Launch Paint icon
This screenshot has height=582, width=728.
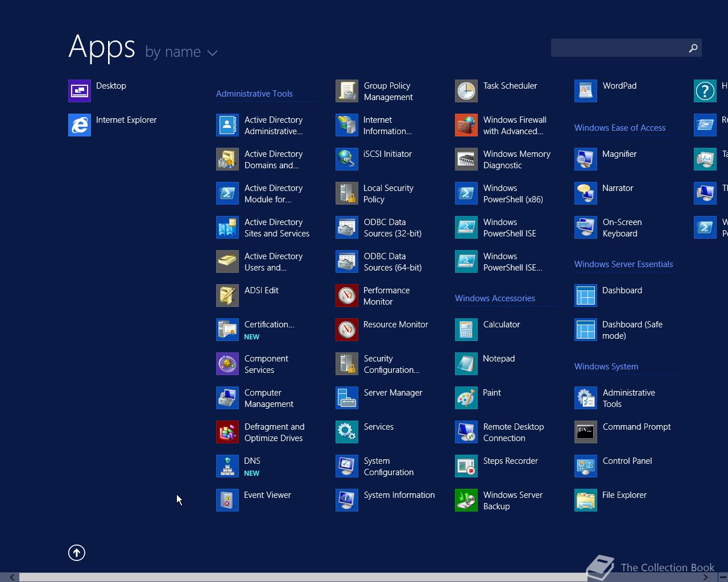466,398
